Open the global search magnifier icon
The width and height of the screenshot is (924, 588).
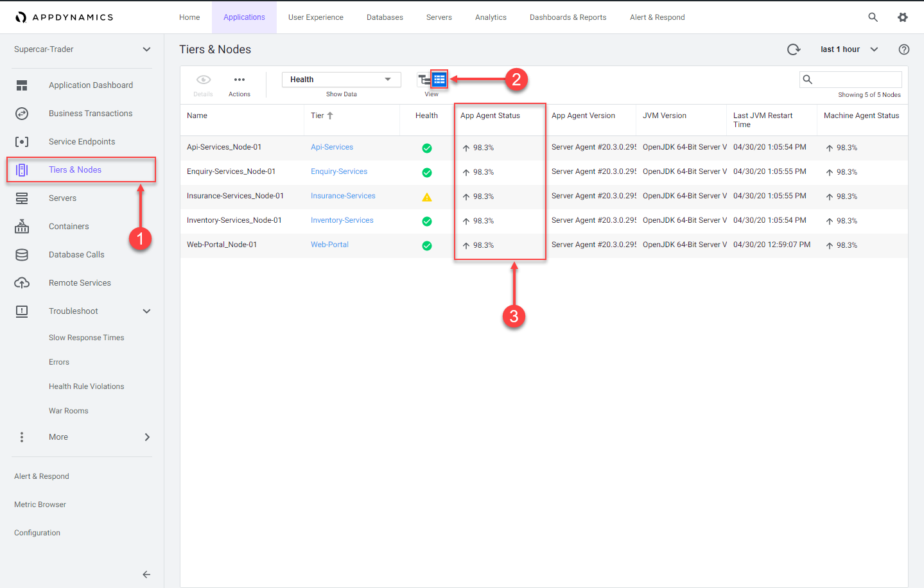click(873, 17)
